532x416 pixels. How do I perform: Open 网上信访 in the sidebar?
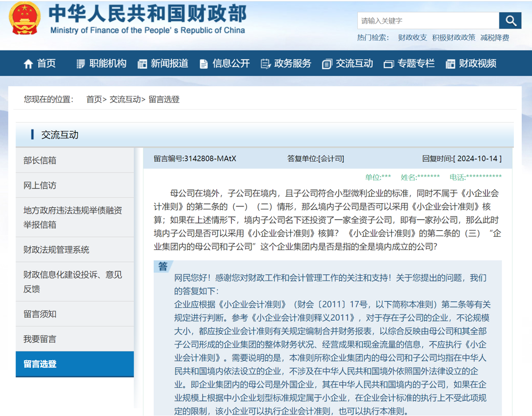click(75, 186)
